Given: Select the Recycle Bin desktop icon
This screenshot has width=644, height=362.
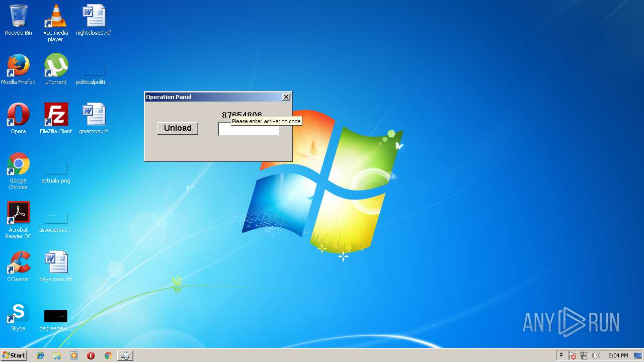Looking at the screenshot, I should (x=18, y=20).
